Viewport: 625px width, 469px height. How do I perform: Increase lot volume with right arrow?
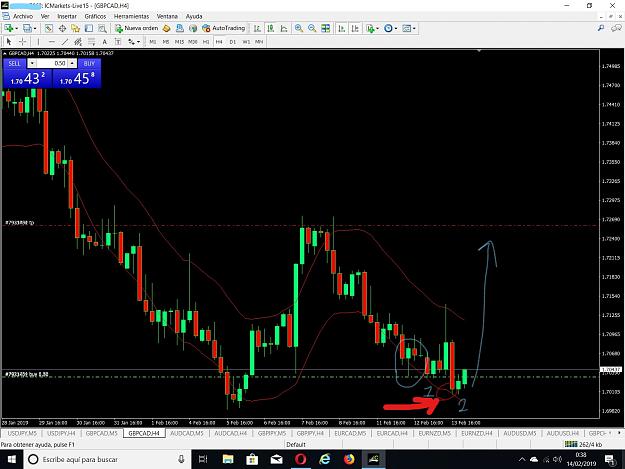72,63
